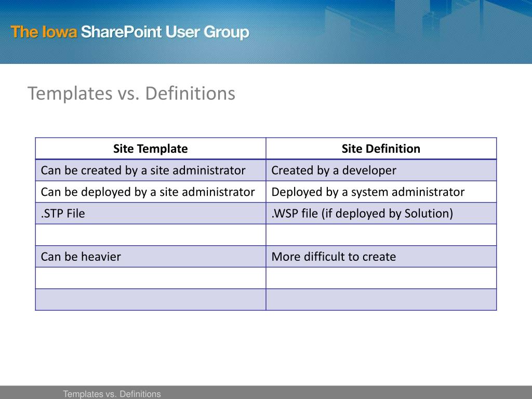Image resolution: width=532 pixels, height=399 pixels.
Task: Click the 'Site Definition' column header
Action: click(x=381, y=149)
